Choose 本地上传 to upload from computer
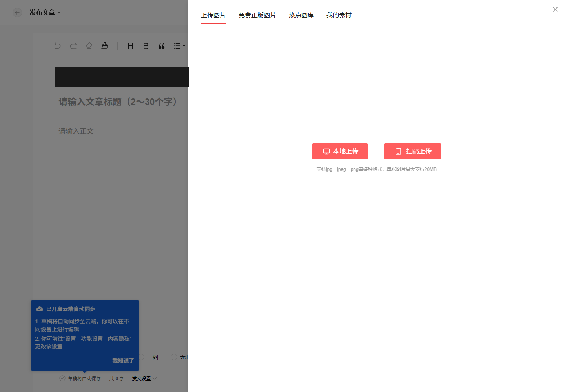 pyautogui.click(x=340, y=151)
